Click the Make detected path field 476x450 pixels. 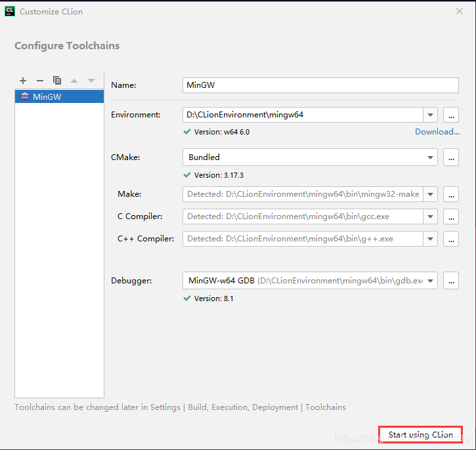click(x=303, y=194)
